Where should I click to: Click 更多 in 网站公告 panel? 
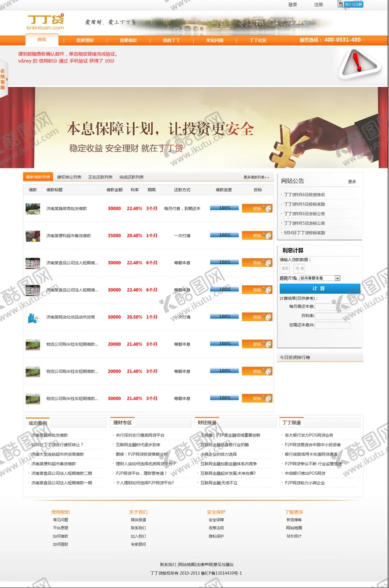(x=352, y=181)
